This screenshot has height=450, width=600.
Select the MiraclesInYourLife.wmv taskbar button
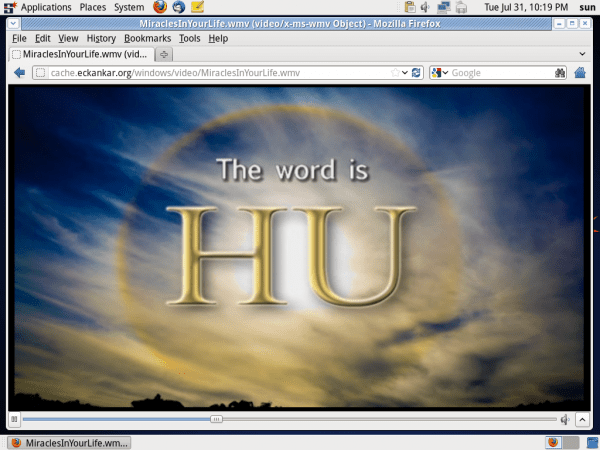69,442
